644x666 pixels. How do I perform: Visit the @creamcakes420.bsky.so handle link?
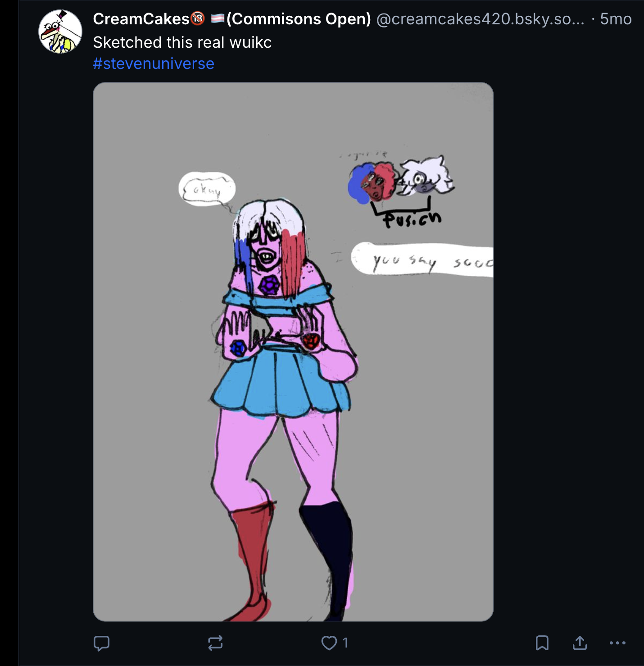480,19
